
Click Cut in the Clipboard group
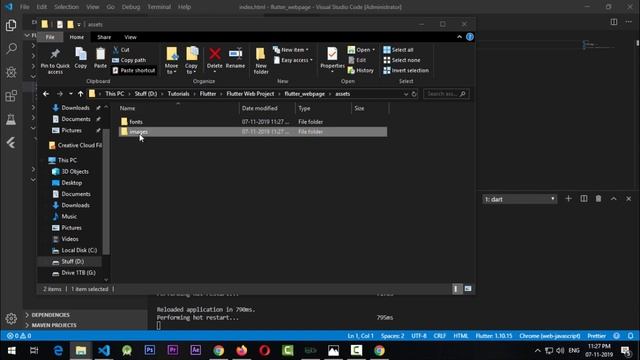click(121, 50)
